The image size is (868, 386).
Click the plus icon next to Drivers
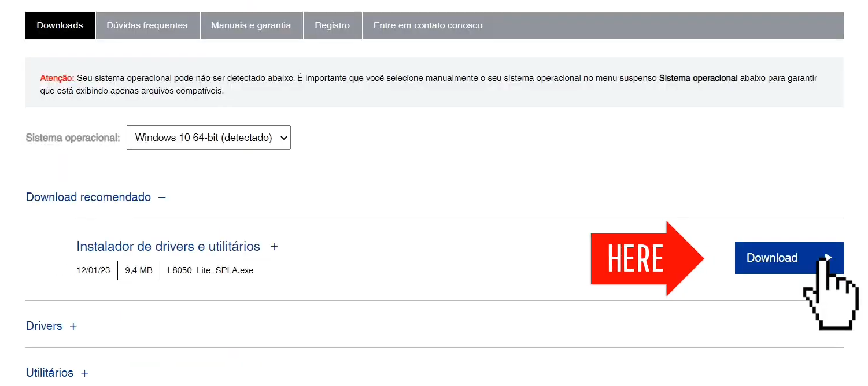pos(73,326)
